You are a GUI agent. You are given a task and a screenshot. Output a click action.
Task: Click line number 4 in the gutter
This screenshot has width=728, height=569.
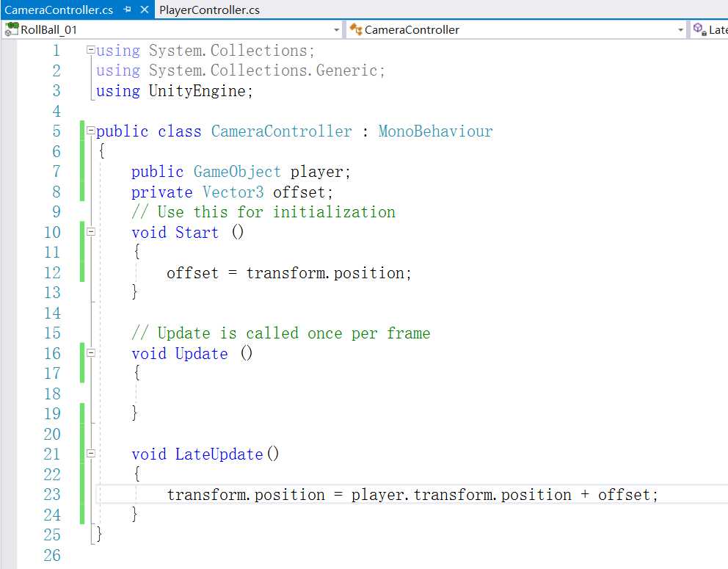click(x=57, y=112)
